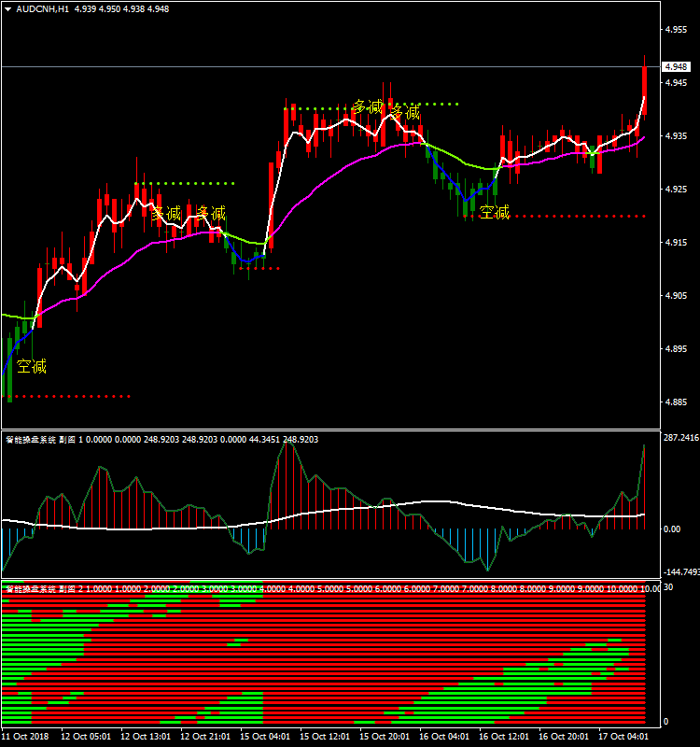Select the 空减 label near 16 Oct 12:01
700x747 pixels.
click(x=495, y=212)
